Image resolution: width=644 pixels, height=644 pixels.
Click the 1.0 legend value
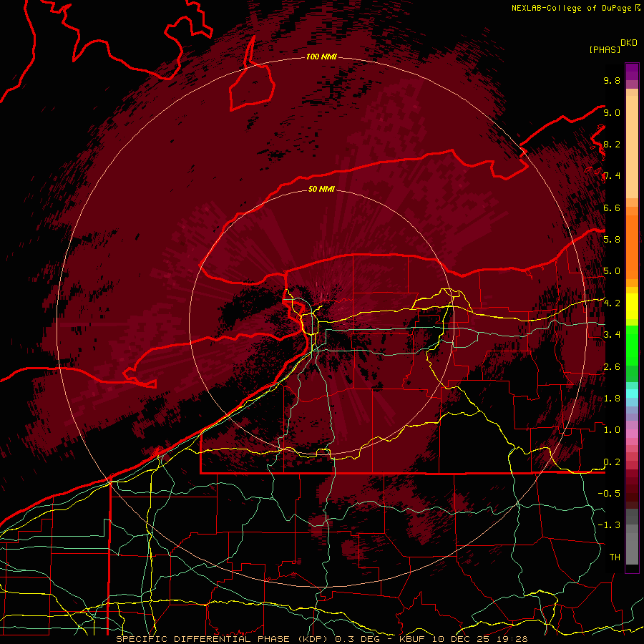click(x=612, y=430)
